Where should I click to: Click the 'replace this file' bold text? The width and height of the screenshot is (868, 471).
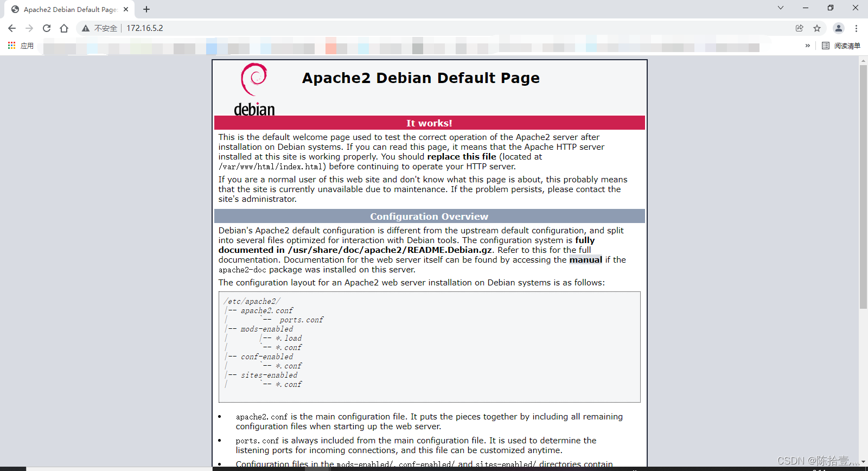point(462,157)
